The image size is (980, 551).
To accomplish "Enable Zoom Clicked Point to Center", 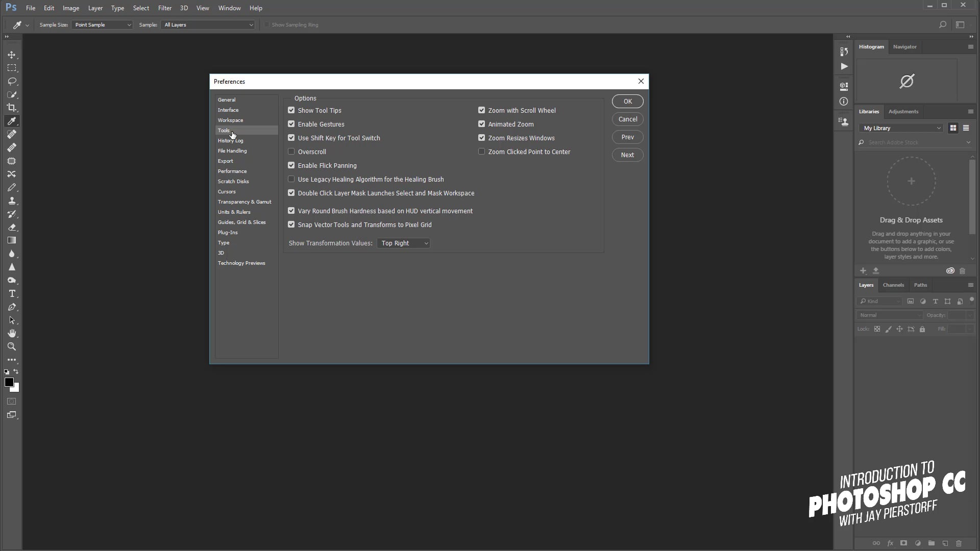I will 481,151.
